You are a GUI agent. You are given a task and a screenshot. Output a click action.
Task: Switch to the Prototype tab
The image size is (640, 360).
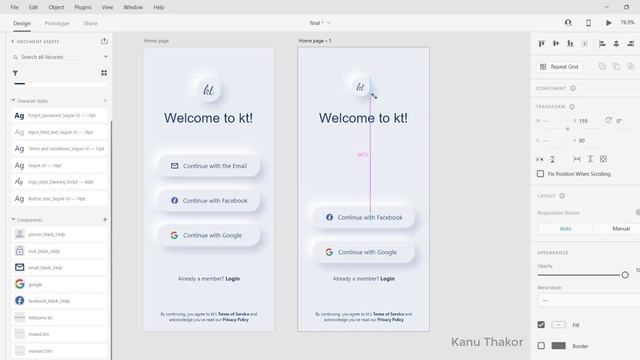pyautogui.click(x=57, y=24)
